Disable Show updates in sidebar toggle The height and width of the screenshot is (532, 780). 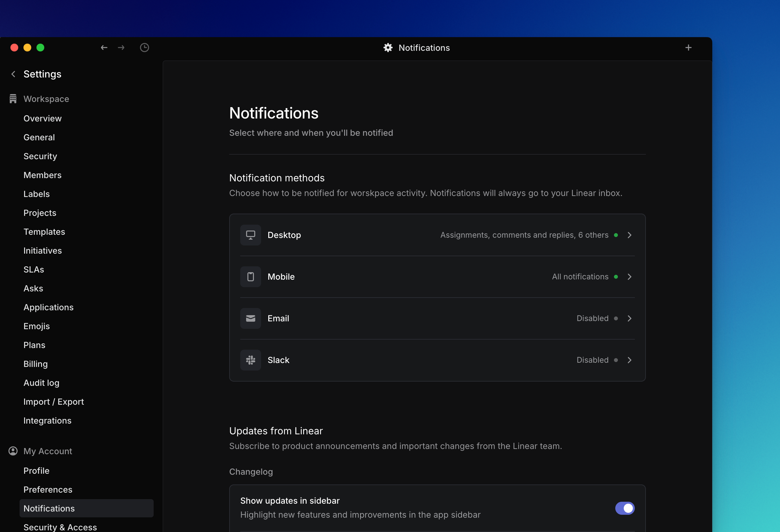point(625,508)
